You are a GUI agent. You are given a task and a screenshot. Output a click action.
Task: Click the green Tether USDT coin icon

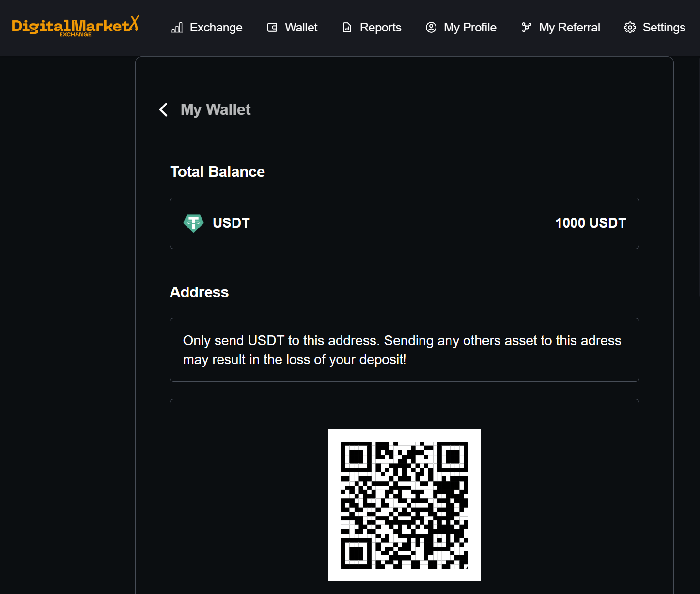pos(193,223)
